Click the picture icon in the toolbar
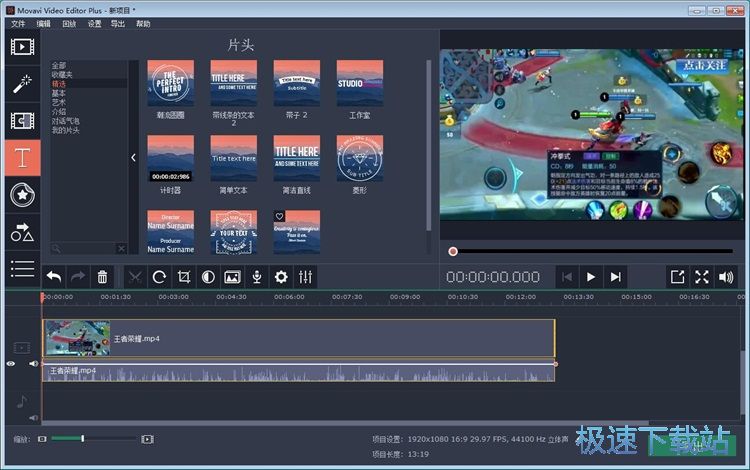This screenshot has height=470, width=750. tap(232, 277)
